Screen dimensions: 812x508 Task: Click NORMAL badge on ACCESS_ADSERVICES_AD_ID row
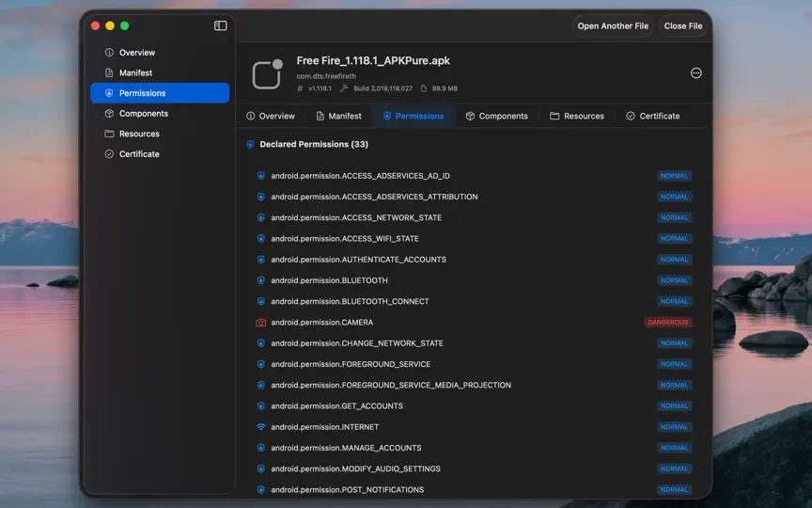pos(674,176)
